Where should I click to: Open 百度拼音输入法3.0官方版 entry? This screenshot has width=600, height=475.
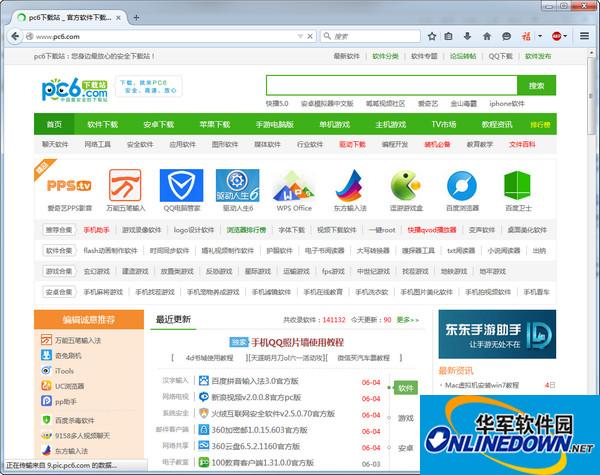click(x=255, y=381)
